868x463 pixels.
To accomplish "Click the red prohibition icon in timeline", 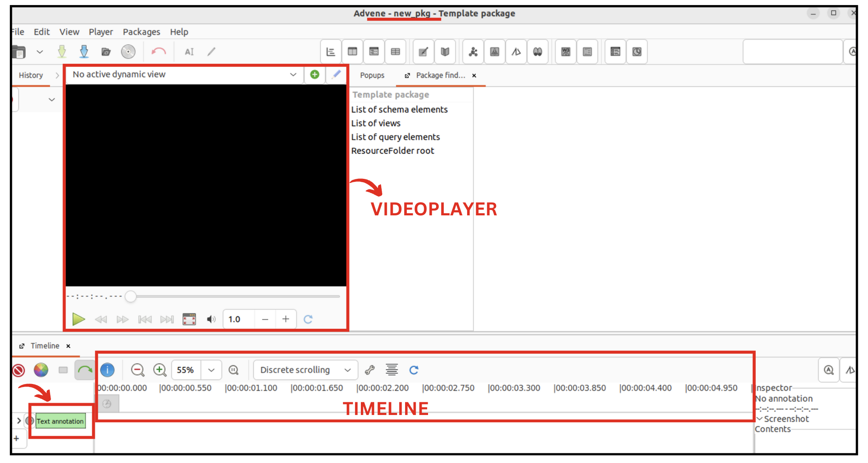I will click(18, 370).
